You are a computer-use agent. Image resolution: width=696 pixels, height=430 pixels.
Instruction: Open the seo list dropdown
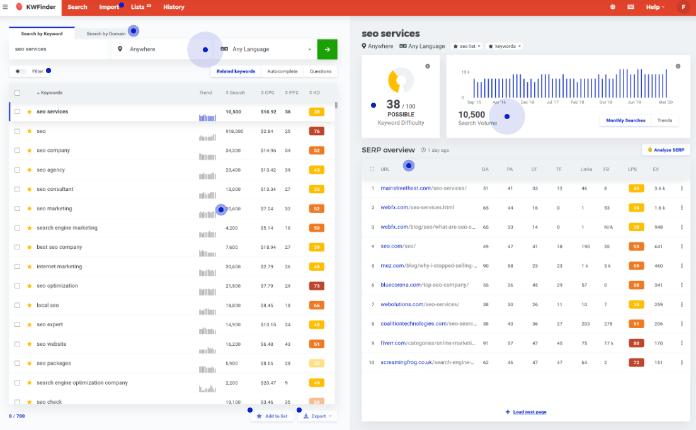467,46
